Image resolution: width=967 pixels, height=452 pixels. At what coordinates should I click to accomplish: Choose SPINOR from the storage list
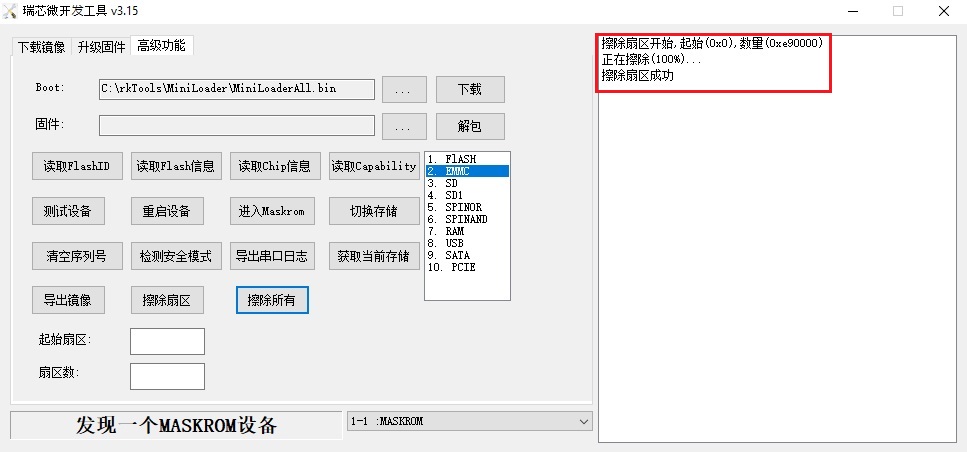[x=467, y=207]
